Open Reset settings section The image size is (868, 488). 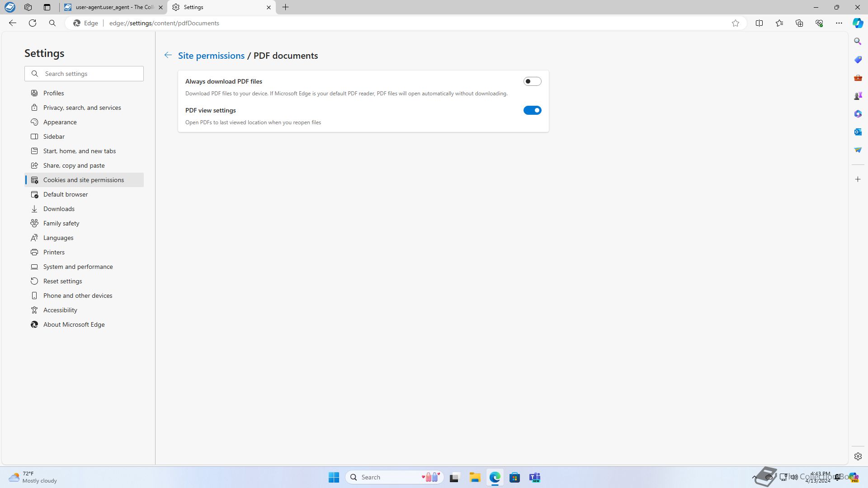coord(84,281)
